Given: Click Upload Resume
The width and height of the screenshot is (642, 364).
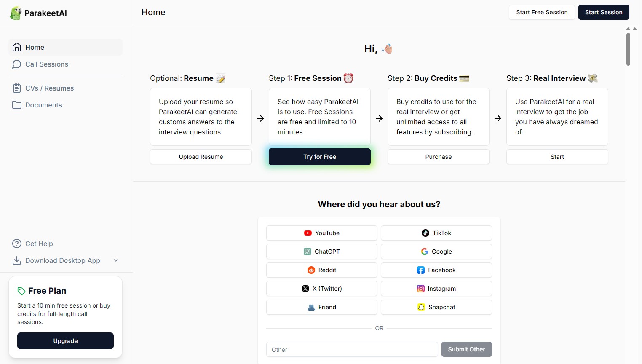Looking at the screenshot, I should pos(201,156).
